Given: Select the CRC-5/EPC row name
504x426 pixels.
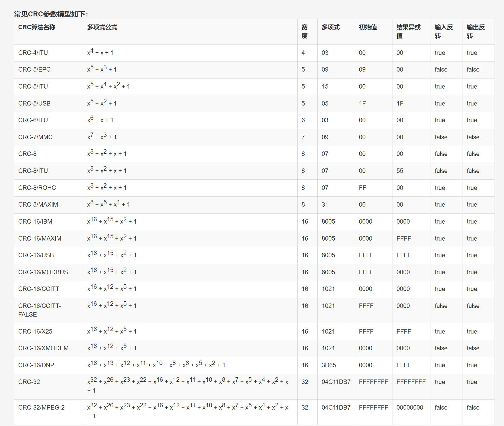Looking at the screenshot, I should pyautogui.click(x=34, y=70).
